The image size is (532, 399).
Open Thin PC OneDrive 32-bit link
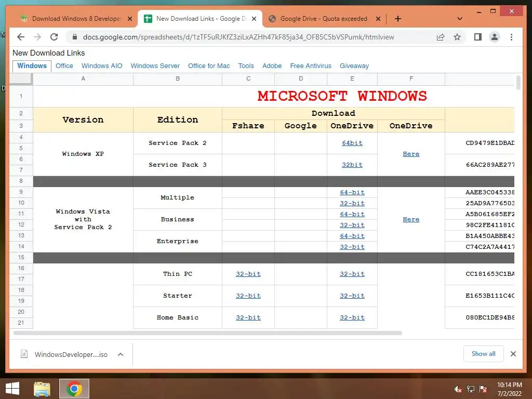[352, 274]
